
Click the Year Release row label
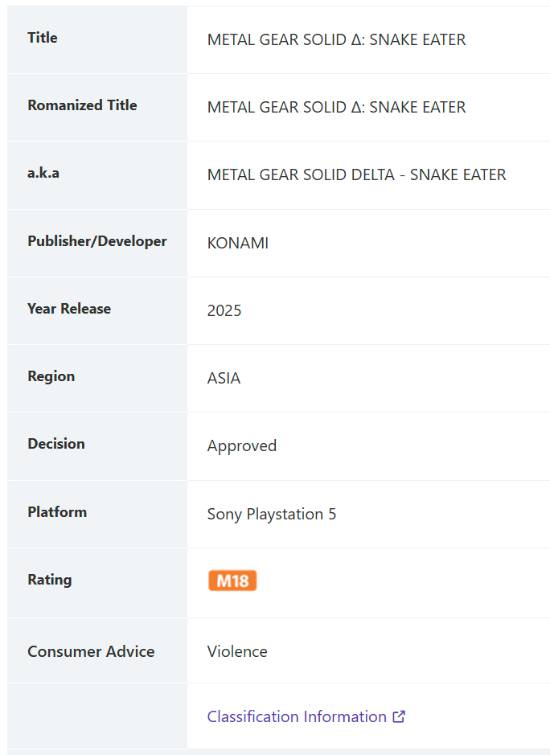click(69, 308)
